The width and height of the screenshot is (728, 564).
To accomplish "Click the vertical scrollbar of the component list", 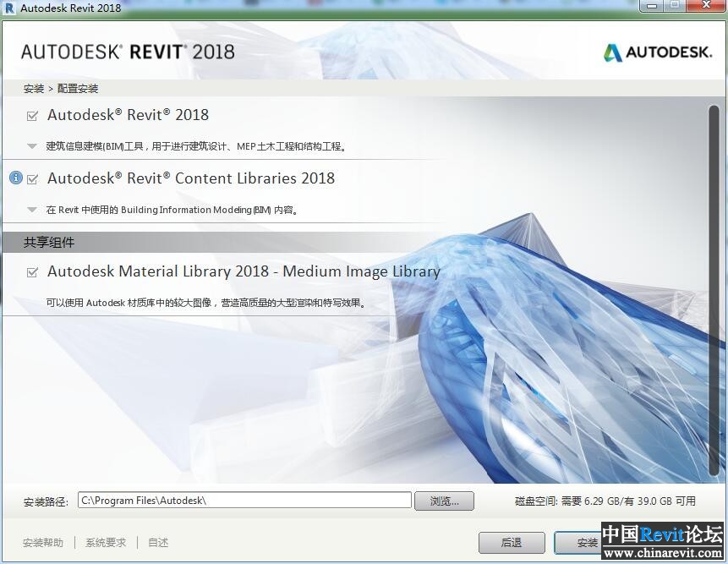I will click(714, 291).
